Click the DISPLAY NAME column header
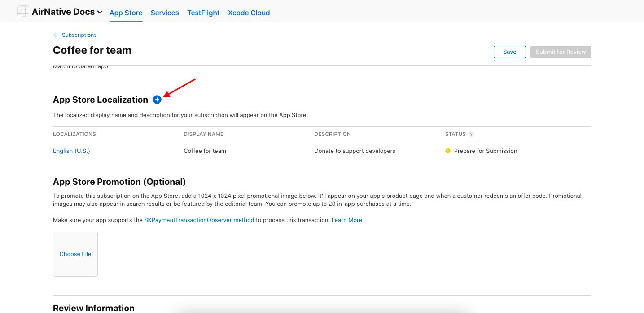 [x=203, y=134]
